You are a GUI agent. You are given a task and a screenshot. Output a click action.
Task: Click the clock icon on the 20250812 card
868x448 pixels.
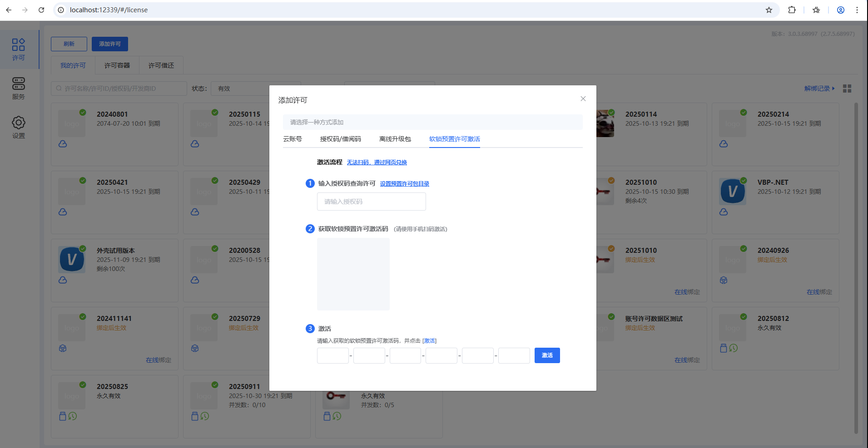[x=734, y=348]
